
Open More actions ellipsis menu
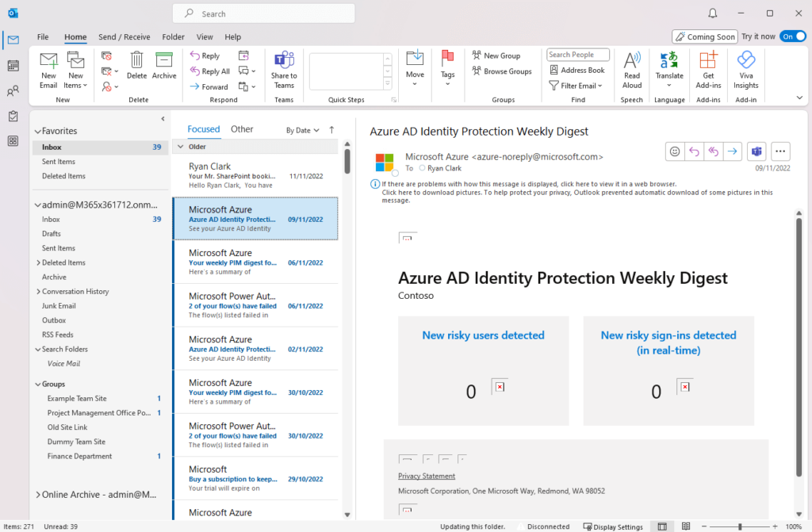pyautogui.click(x=780, y=151)
